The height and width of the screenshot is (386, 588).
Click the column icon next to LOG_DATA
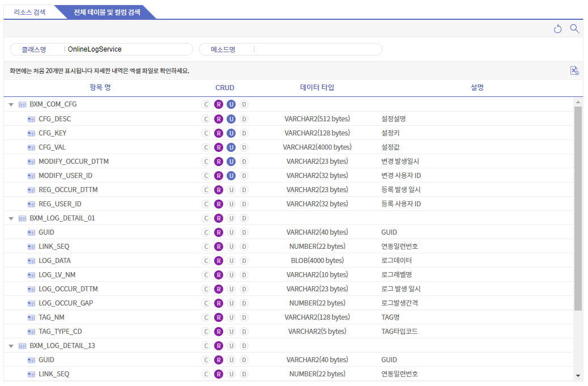tap(32, 261)
